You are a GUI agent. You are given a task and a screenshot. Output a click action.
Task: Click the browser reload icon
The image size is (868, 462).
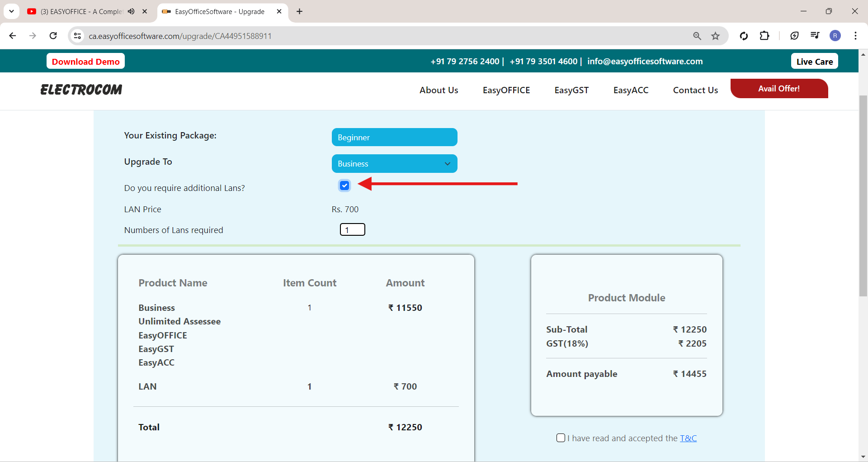point(53,36)
